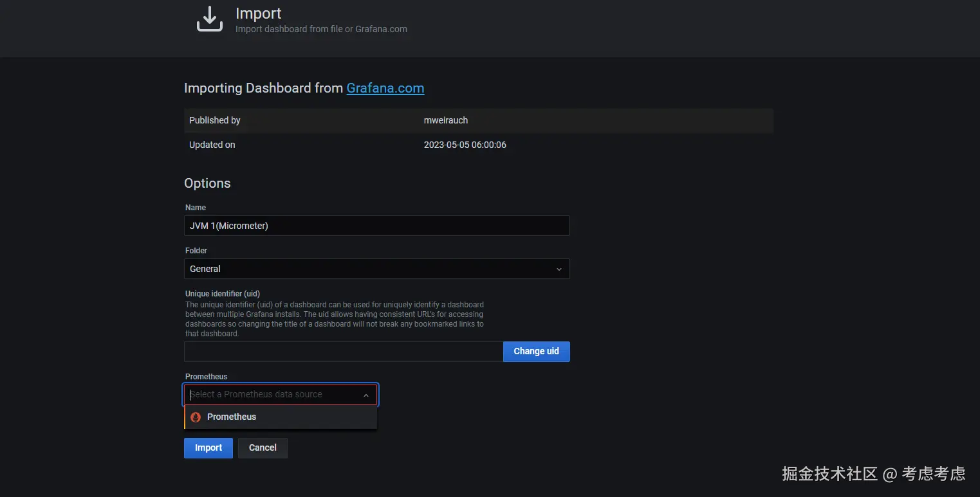Click the Folder dropdown chevron arrow

(559, 269)
